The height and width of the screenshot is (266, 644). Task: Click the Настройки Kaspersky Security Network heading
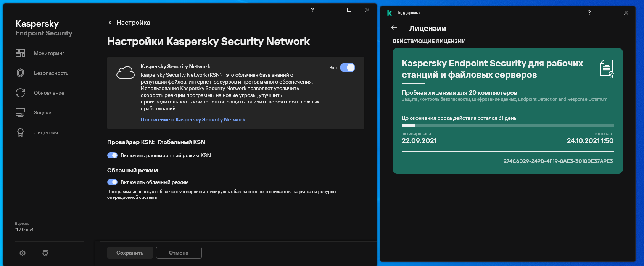[x=209, y=41]
